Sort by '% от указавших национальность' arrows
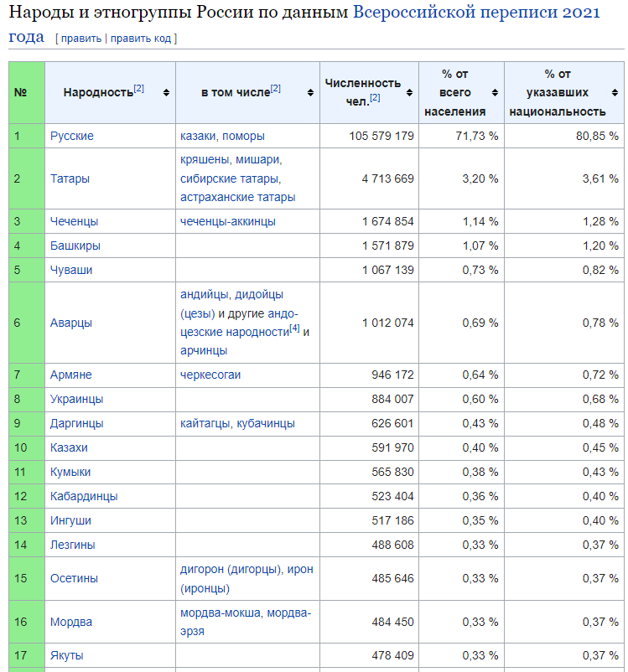This screenshot has height=672, width=628. (615, 92)
